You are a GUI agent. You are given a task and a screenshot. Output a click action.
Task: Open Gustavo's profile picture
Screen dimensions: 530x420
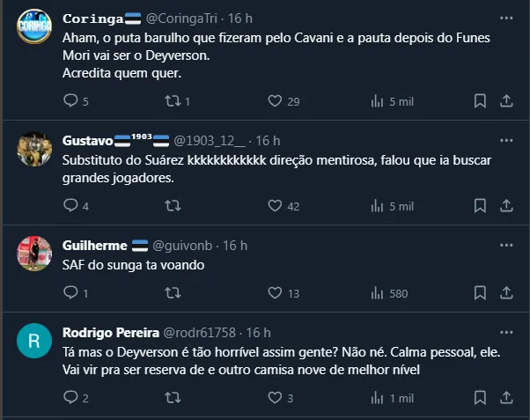[34, 150]
